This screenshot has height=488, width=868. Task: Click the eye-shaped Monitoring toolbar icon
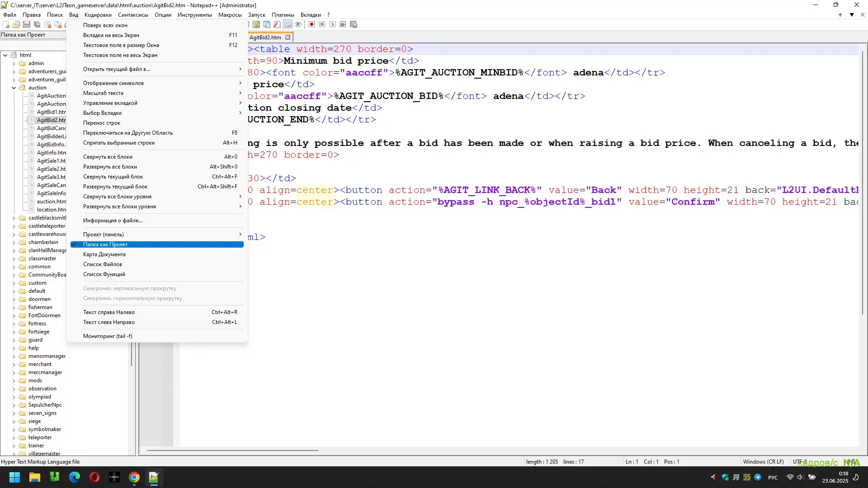(298, 24)
